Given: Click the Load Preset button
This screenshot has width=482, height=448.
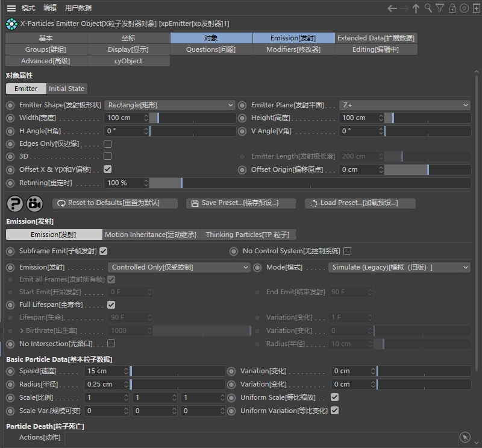Looking at the screenshot, I should pyautogui.click(x=360, y=203).
